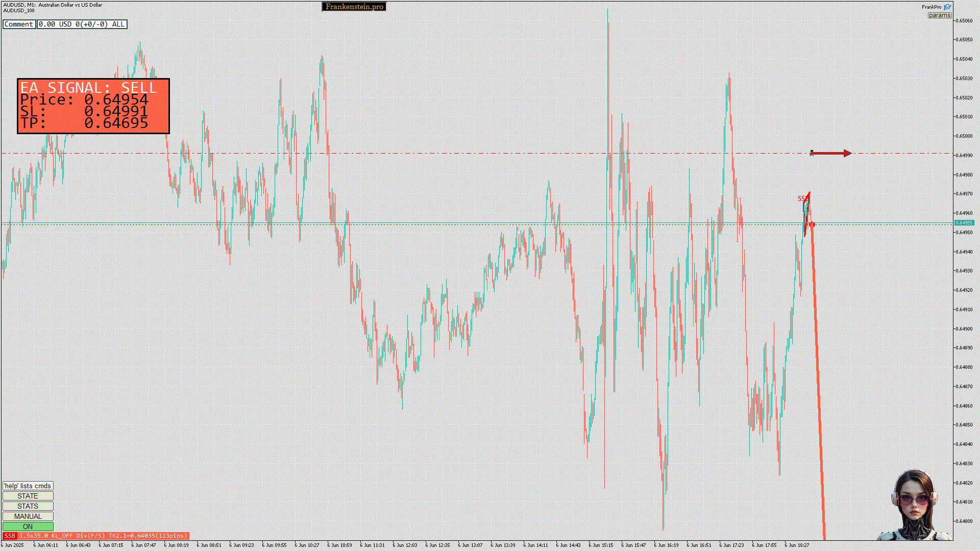Toggle MANUAL trading mode button
Viewport: 980px width, 551px height.
[28, 516]
